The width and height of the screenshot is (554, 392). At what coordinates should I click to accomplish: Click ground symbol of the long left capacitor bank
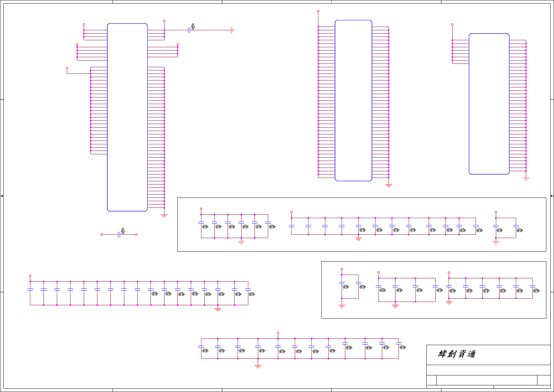coord(218,310)
